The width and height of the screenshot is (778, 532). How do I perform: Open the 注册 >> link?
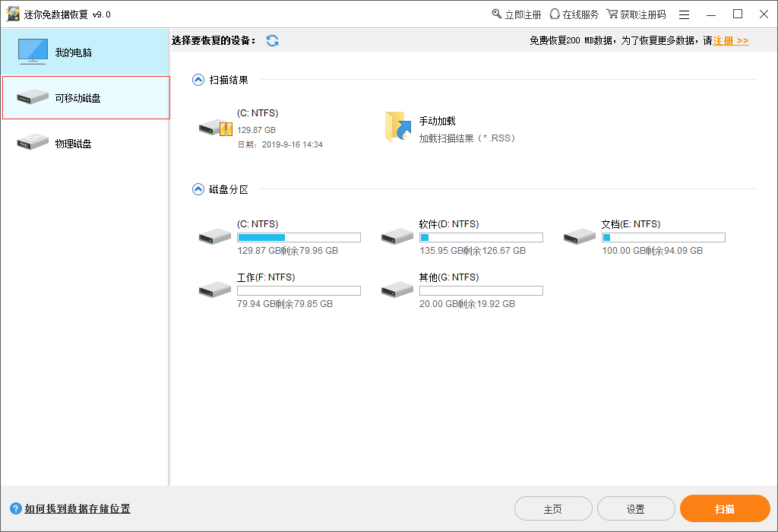click(x=731, y=41)
